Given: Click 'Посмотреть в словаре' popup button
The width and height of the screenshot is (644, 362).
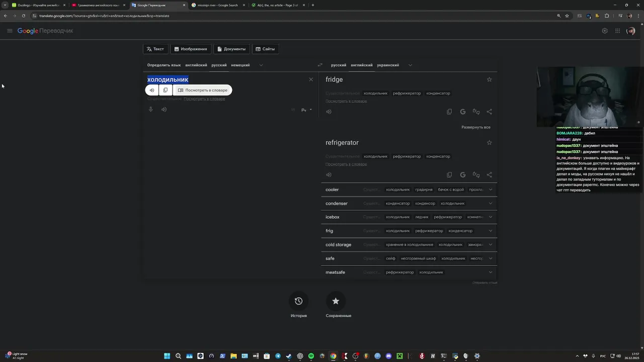Looking at the screenshot, I should (203, 90).
